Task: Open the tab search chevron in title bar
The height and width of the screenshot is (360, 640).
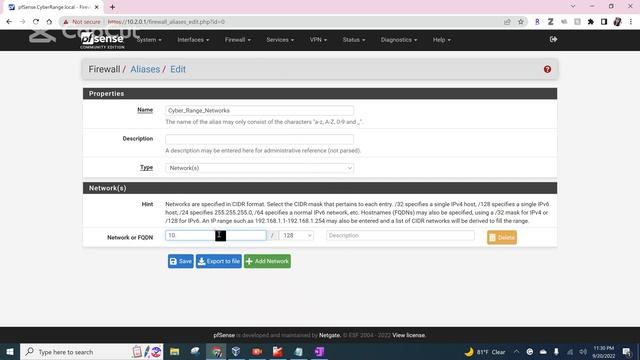Action: coord(573,7)
